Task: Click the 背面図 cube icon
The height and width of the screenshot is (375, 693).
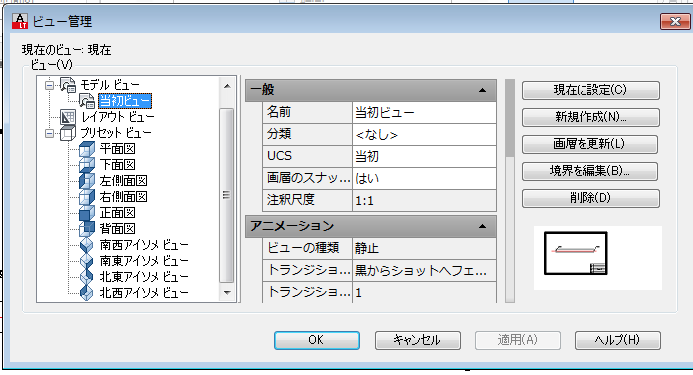Action: (x=87, y=229)
